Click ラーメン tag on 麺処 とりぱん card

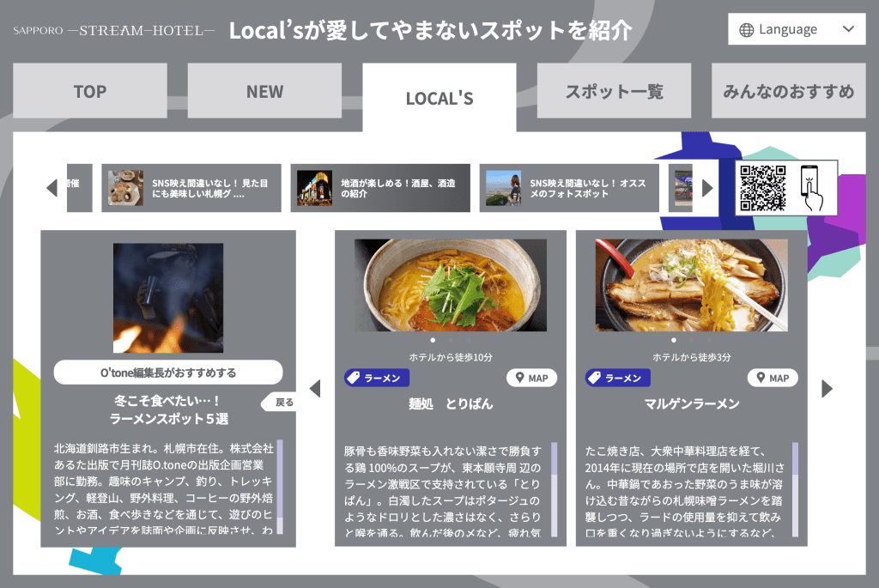point(377,378)
